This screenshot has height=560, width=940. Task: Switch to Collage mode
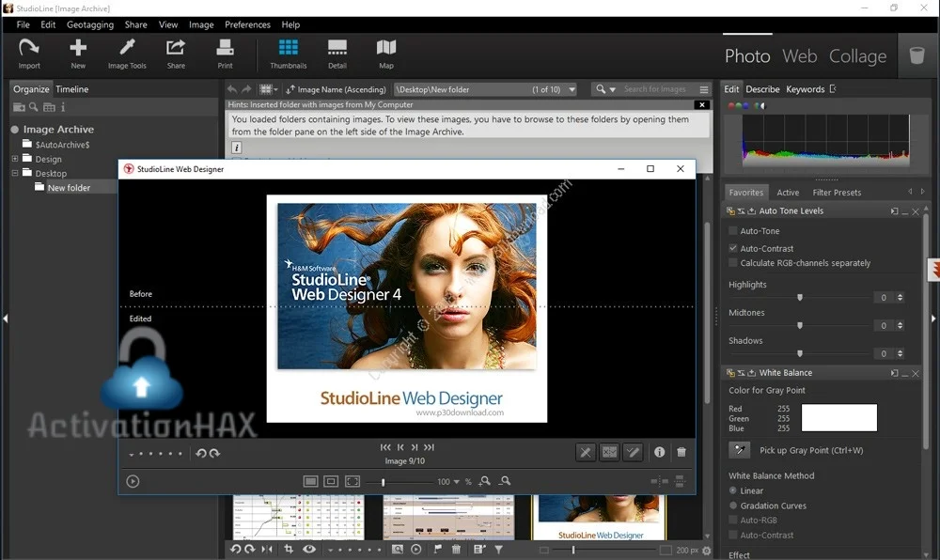tap(858, 56)
